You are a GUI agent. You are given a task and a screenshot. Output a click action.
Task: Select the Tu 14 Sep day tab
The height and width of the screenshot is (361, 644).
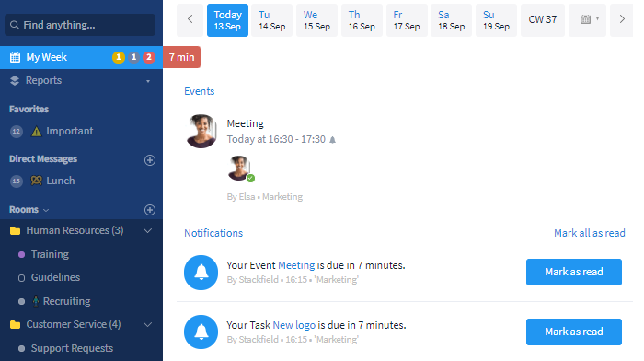click(272, 20)
